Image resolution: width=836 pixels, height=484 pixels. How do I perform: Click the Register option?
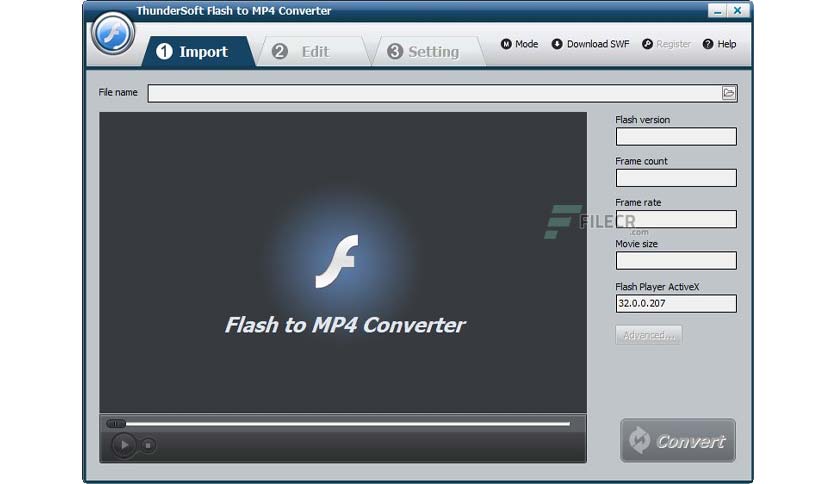(x=666, y=44)
